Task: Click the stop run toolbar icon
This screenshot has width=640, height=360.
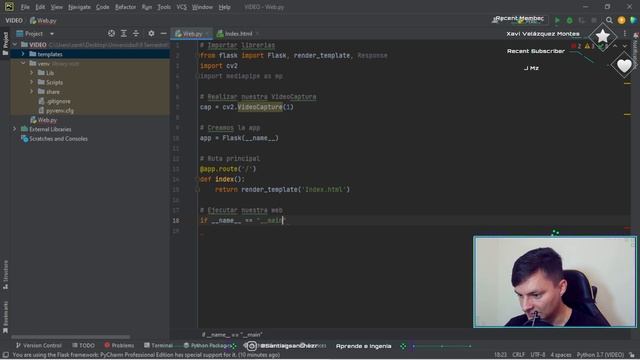Action: point(594,20)
